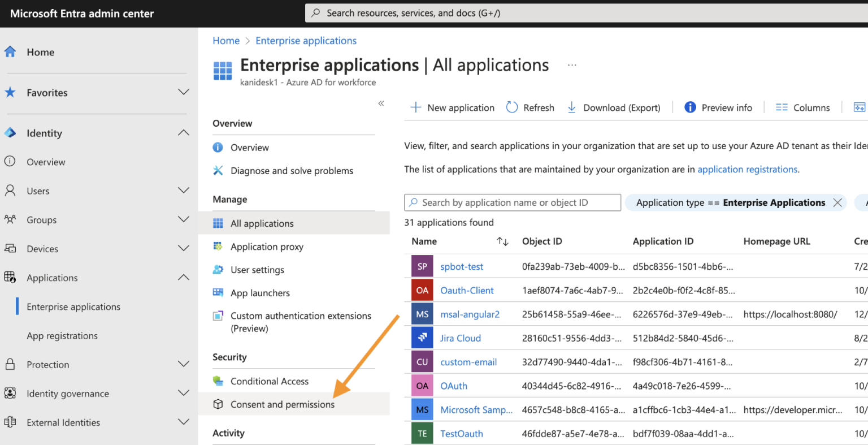Click the Application proxy icon
The image size is (868, 445).
pyautogui.click(x=218, y=246)
